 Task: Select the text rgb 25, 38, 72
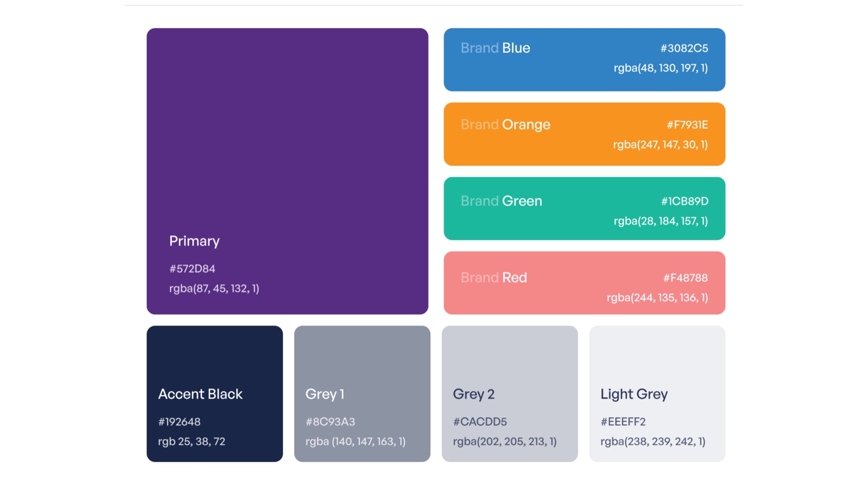point(192,442)
